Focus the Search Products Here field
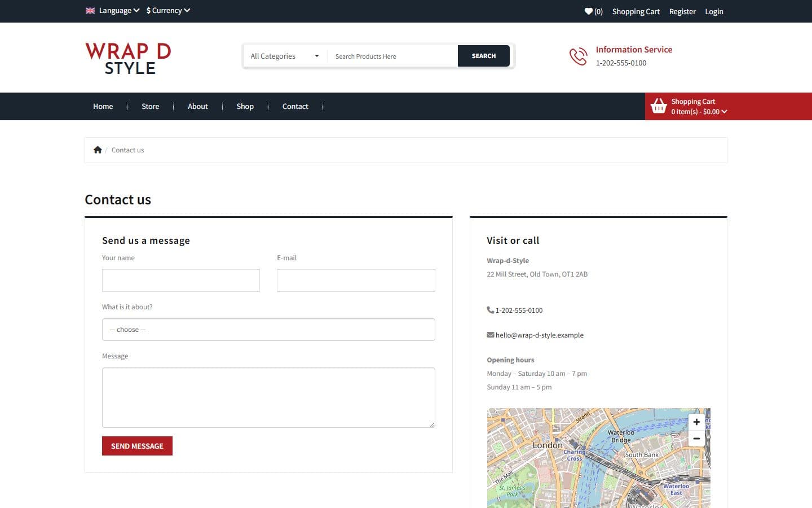The height and width of the screenshot is (508, 812). tap(393, 56)
